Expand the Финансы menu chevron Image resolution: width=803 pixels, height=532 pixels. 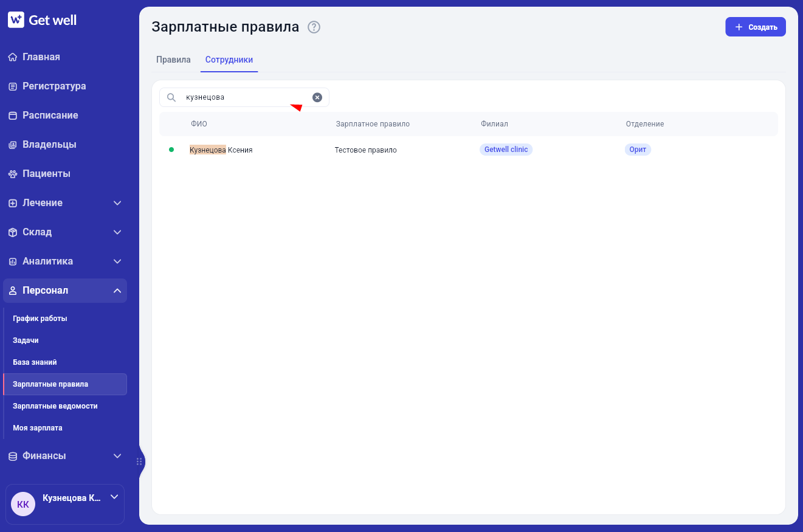pyautogui.click(x=117, y=456)
